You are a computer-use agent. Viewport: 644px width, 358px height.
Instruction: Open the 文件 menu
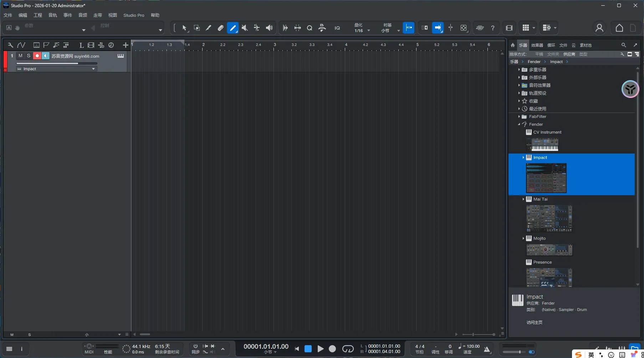click(x=7, y=15)
